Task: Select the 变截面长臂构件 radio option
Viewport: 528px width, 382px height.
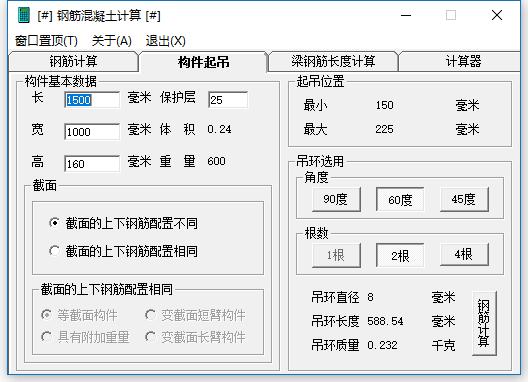Action: (x=195, y=337)
